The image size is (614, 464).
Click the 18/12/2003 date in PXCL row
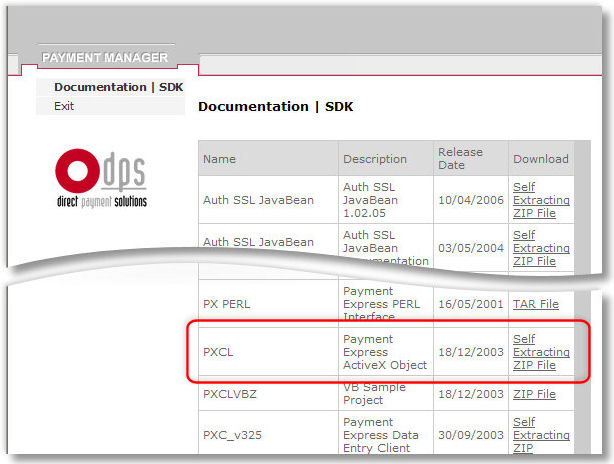(471, 352)
